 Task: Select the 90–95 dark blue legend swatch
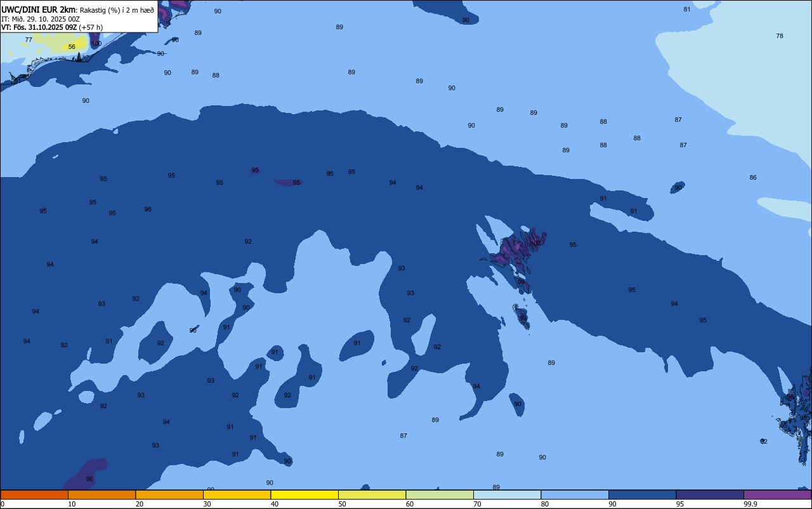point(642,494)
